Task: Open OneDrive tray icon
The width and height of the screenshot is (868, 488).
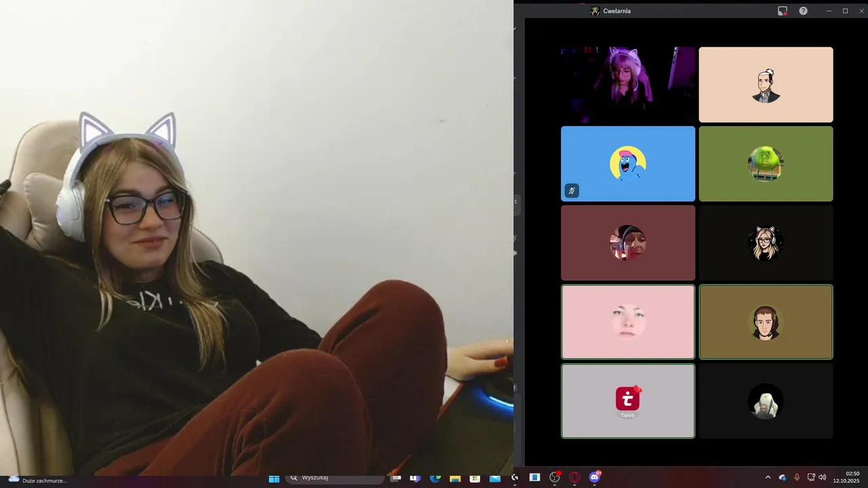Action: [x=783, y=477]
